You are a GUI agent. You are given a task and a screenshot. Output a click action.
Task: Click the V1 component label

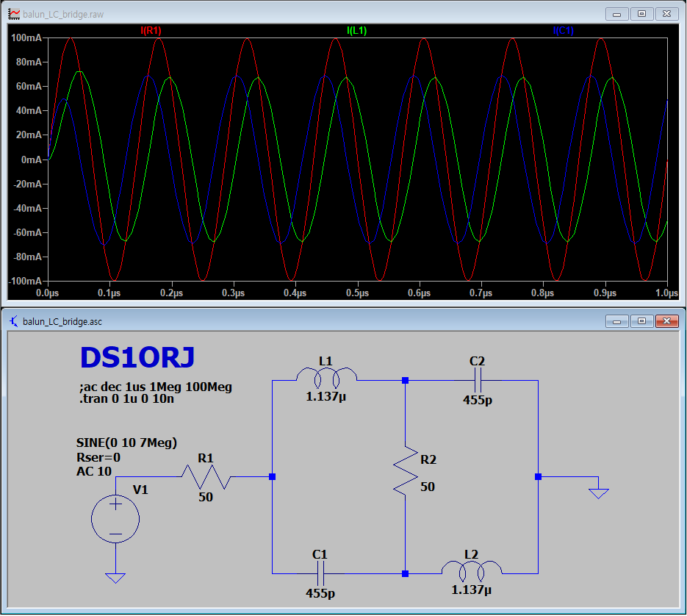140,490
